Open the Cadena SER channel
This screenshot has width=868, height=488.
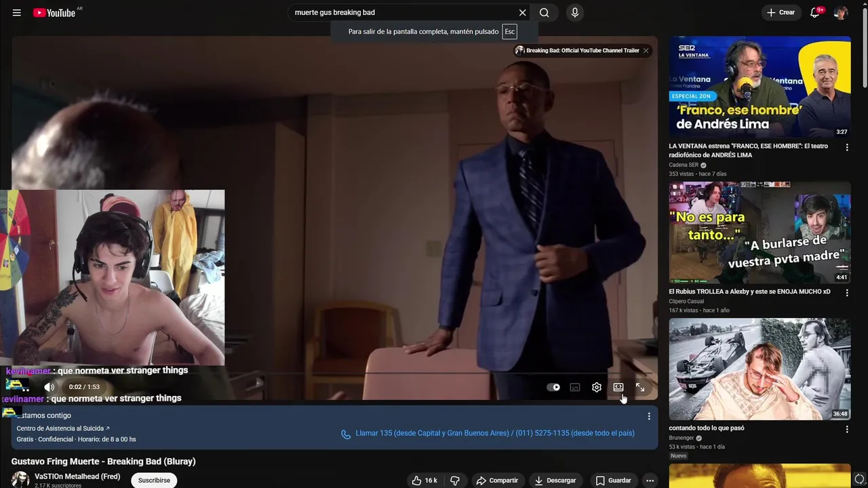(684, 165)
